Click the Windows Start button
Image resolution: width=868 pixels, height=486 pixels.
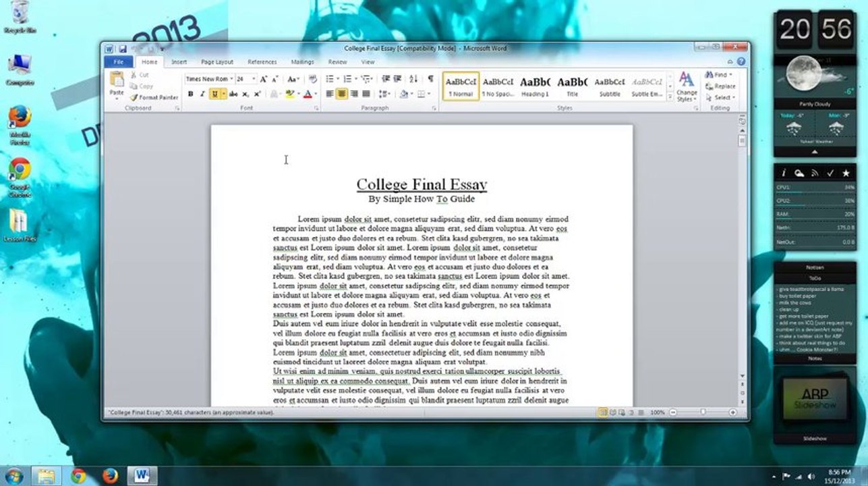(x=13, y=476)
